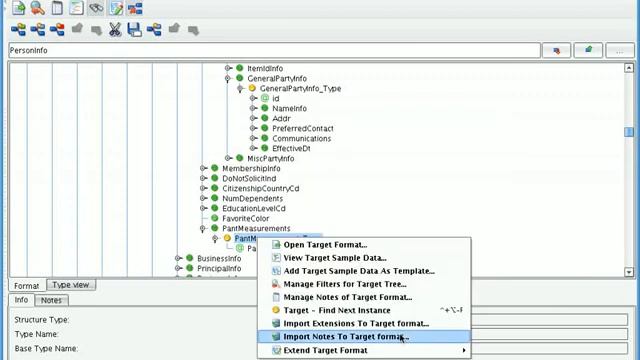640x360 pixels.
Task: Expand the BusinessInfo node
Action: 178,258
